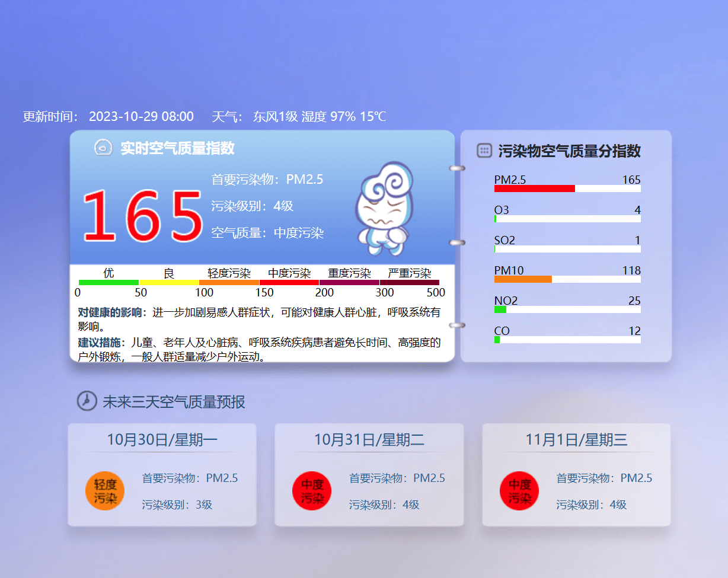Click the cloud icon beside 实时空气质量指数
This screenshot has height=578, width=728.
pos(103,148)
